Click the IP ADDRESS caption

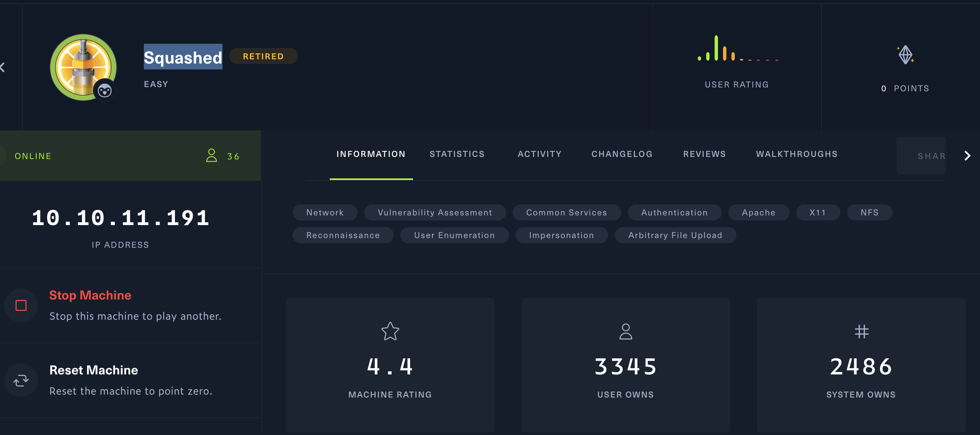(120, 245)
